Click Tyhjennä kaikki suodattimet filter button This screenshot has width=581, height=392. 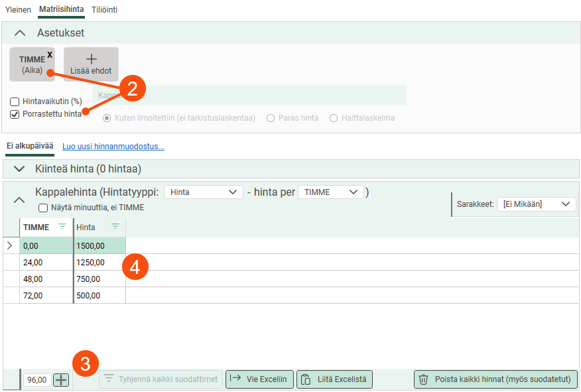pos(161,379)
